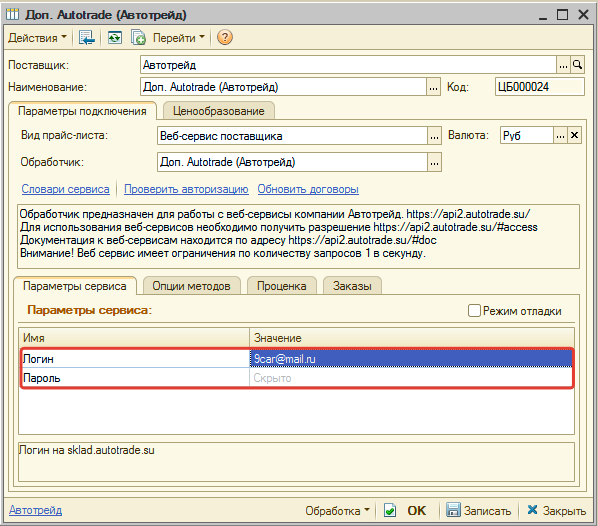Screen dimensions: 598x526
Task: Click the find-in-list toolbar icon
Action: [86, 38]
